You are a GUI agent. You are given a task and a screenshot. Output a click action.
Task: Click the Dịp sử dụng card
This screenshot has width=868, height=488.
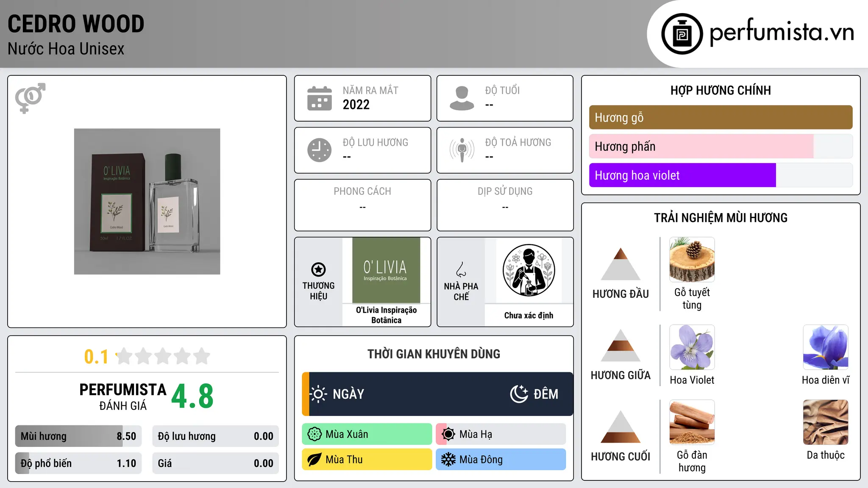[505, 205]
